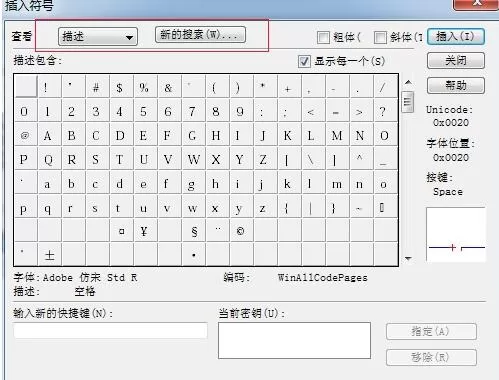This screenshot has height=380, width=499.
Task: Select the section sign § symbol
Action: (x=194, y=231)
